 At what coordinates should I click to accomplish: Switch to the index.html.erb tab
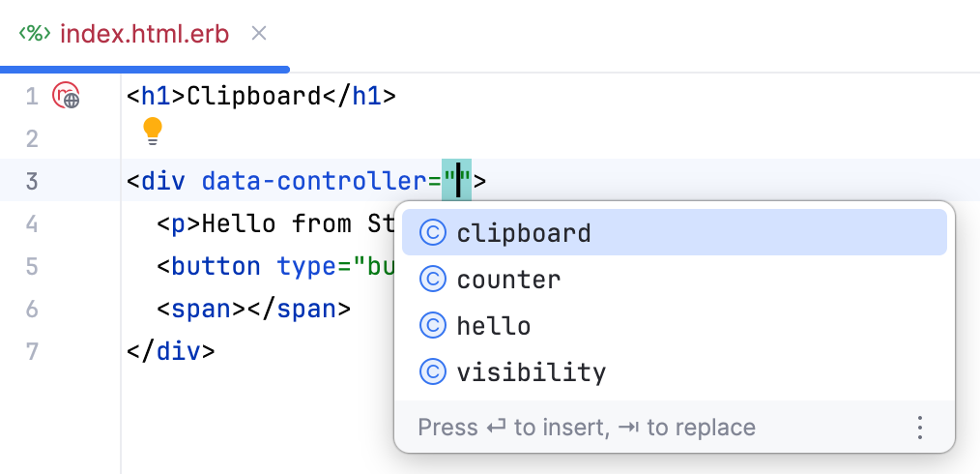144,34
